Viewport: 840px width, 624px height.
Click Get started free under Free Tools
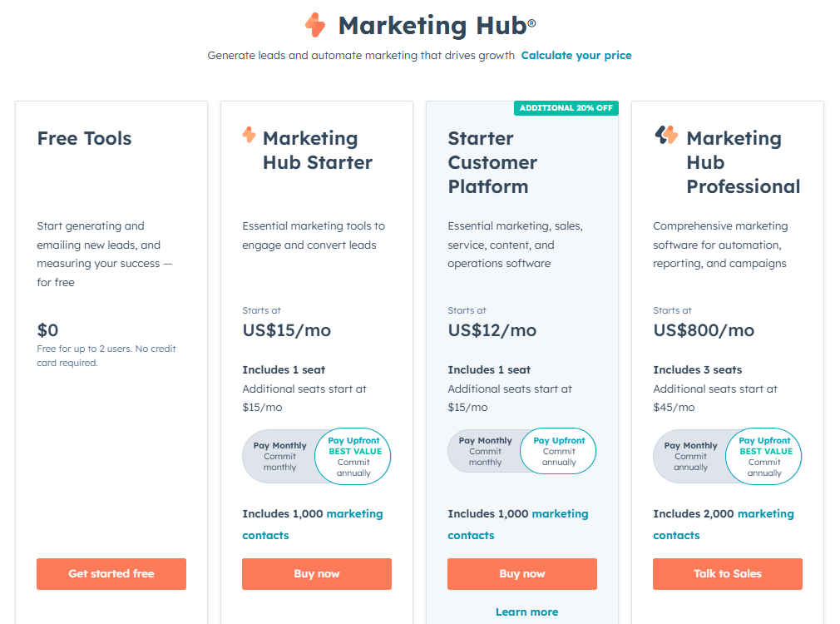[111, 573]
